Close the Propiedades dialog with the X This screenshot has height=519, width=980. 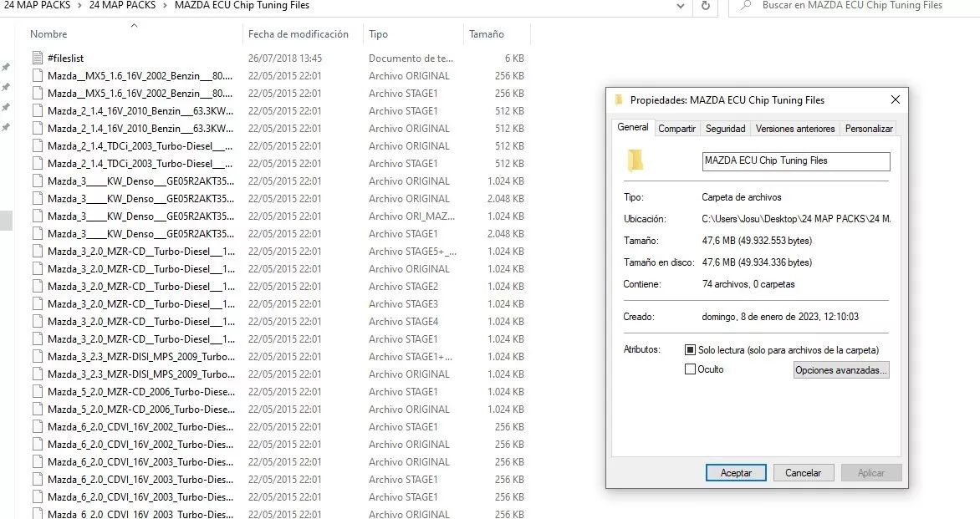pyautogui.click(x=895, y=100)
